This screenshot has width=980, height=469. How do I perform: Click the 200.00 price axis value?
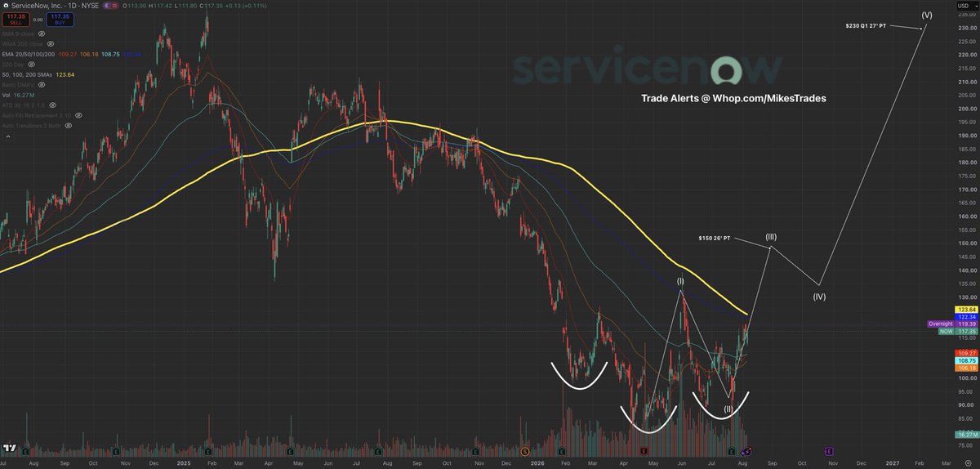tap(967, 109)
